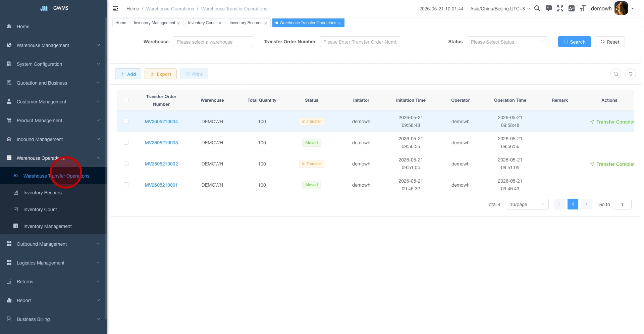Click the Product Management cart icon
Viewport: 644px width, 334px height.
click(x=9, y=120)
